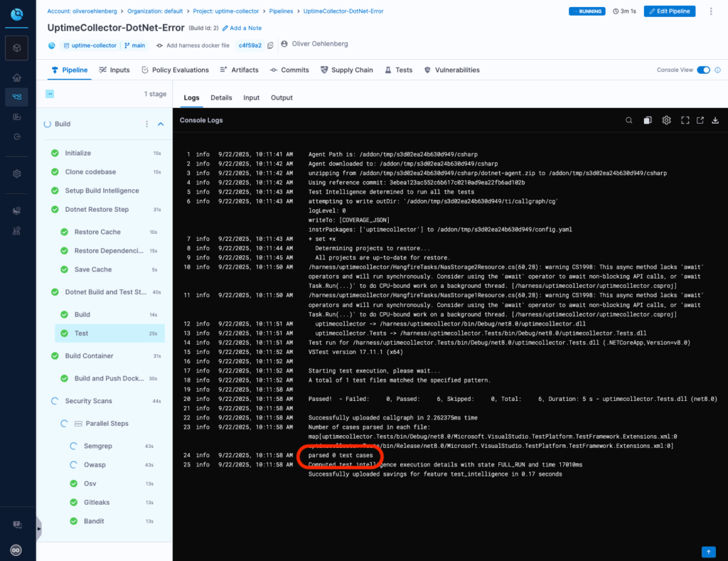728x561 pixels.
Task: Open Build stage three-dot options
Action: pos(147,124)
